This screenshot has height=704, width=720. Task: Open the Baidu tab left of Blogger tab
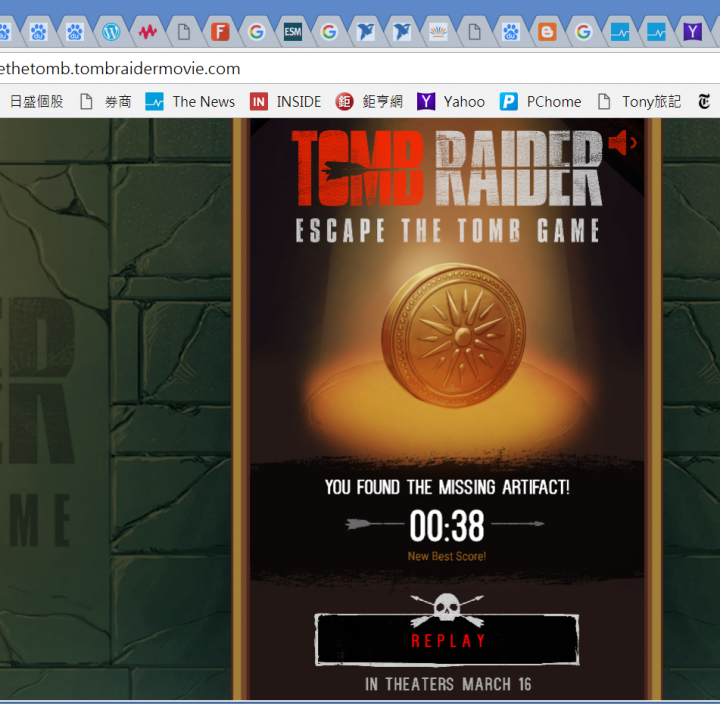click(511, 32)
